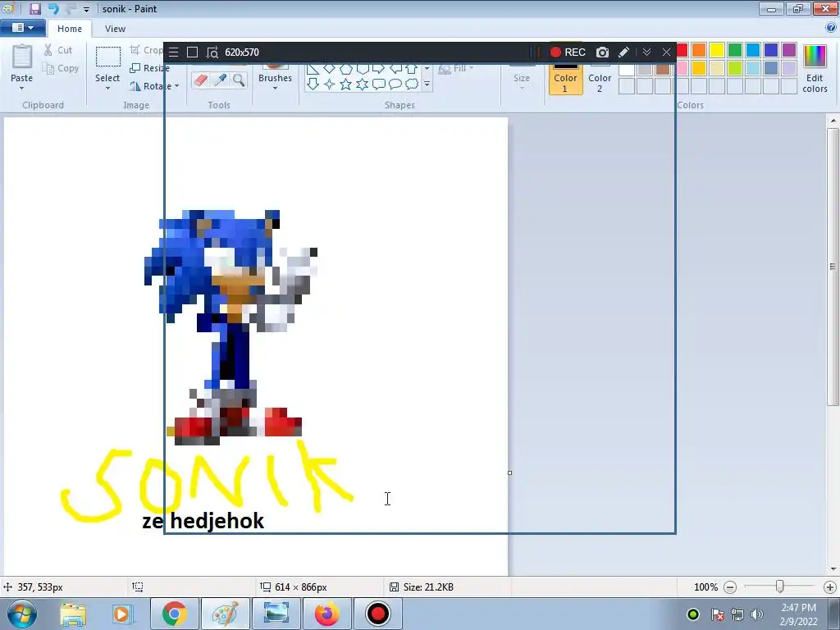
Task: Expand the Paste dropdown arrow
Action: click(x=22, y=89)
